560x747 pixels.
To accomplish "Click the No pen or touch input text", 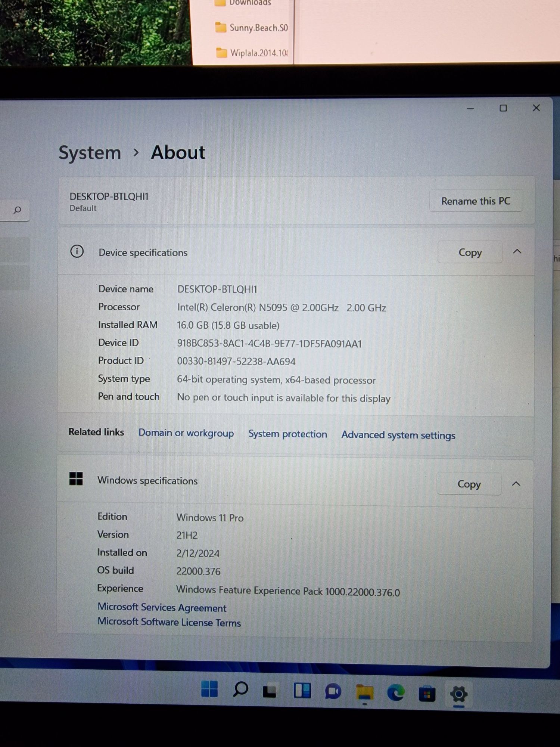I will pyautogui.click(x=284, y=398).
